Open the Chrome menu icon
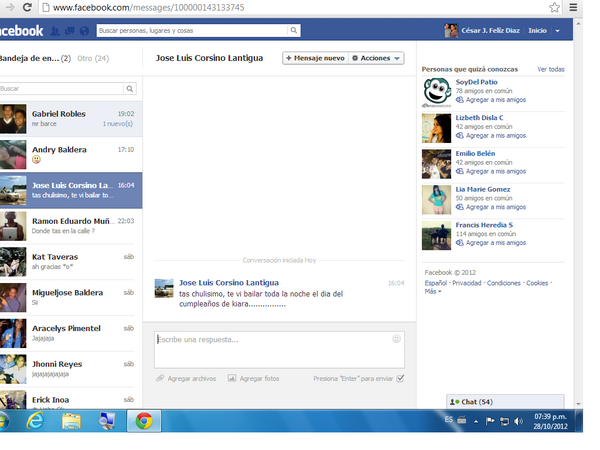 pyautogui.click(x=573, y=7)
